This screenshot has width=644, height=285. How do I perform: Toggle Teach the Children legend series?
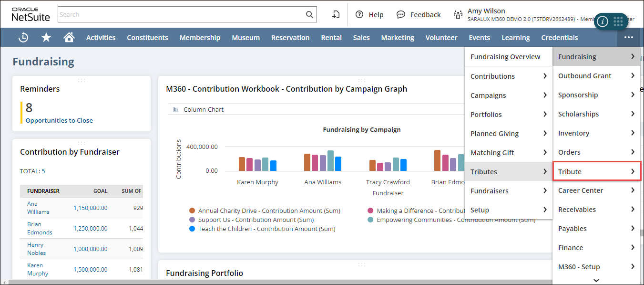coord(192,229)
